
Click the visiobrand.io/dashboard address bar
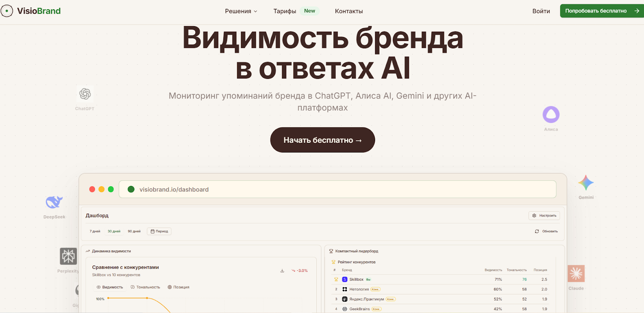pos(337,189)
